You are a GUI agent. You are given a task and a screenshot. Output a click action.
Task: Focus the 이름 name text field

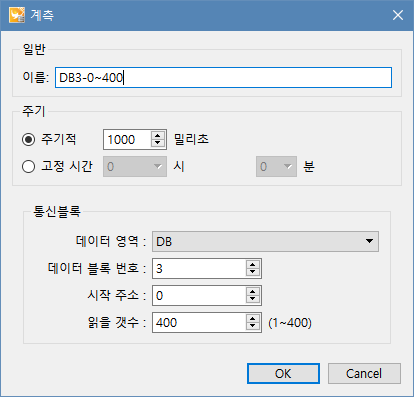[223, 78]
